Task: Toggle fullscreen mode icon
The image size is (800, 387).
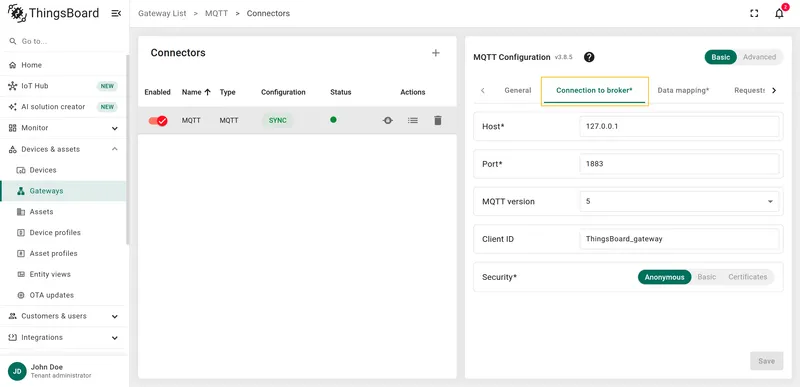Action: [754, 14]
